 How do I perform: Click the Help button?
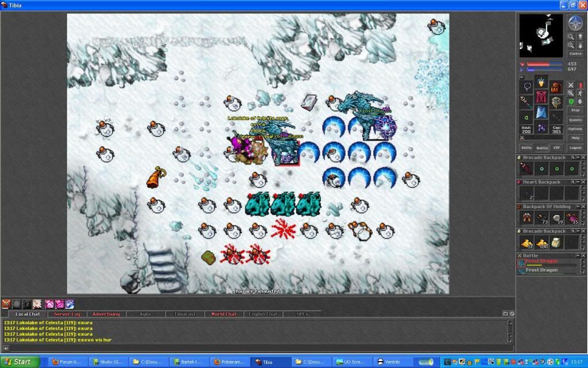[x=575, y=138]
